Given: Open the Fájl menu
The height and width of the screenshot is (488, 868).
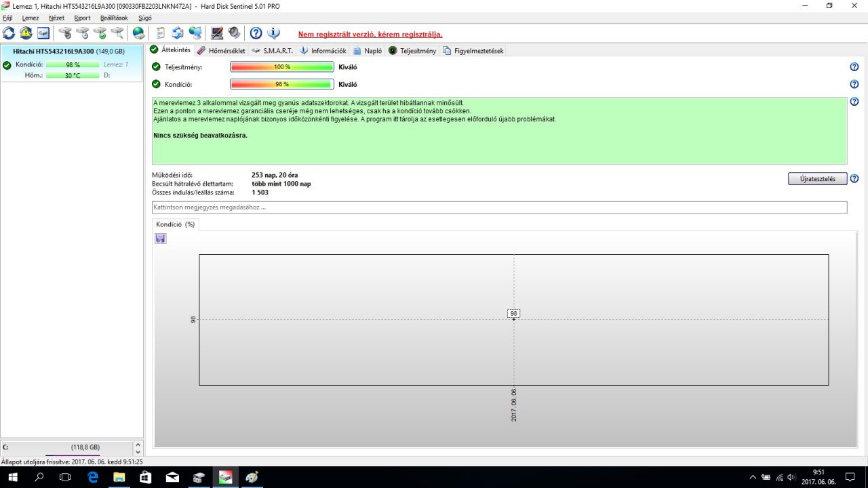Looking at the screenshot, I should pos(7,18).
